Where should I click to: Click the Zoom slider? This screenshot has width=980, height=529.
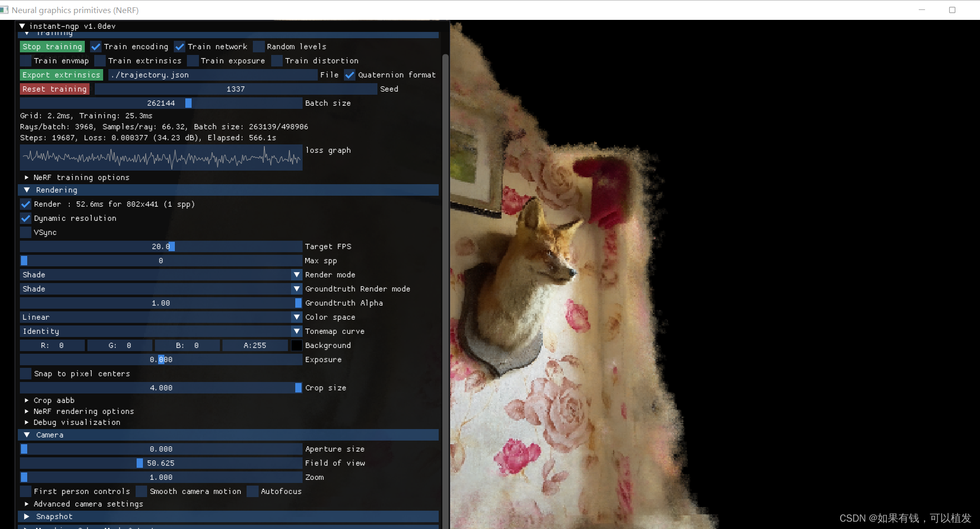[x=161, y=477]
